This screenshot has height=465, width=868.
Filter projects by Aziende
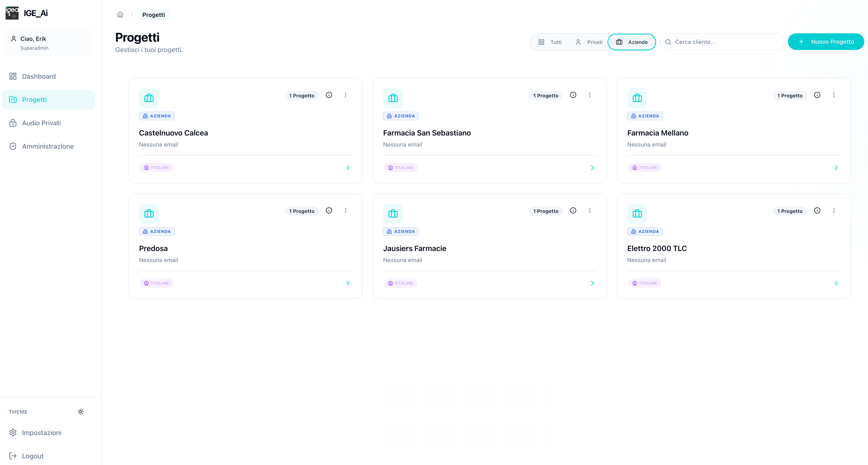pos(631,42)
